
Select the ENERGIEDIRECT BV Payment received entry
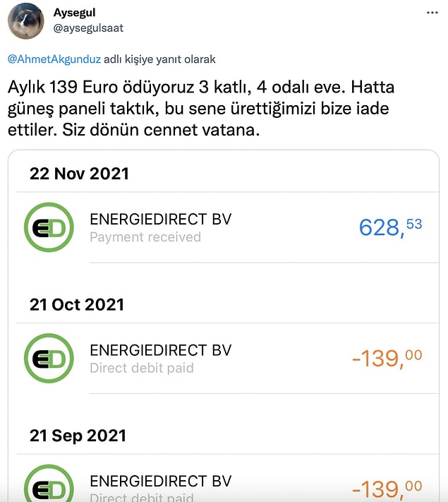pos(228,227)
